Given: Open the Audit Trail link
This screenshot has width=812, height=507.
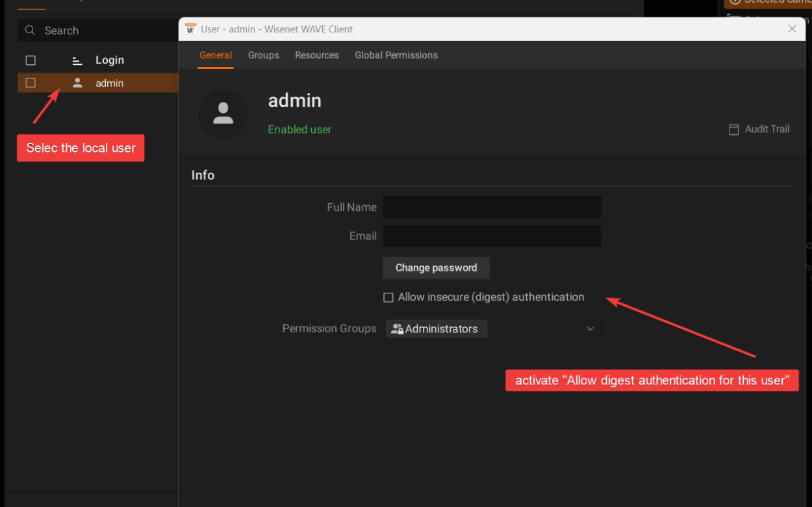Looking at the screenshot, I should [x=759, y=129].
